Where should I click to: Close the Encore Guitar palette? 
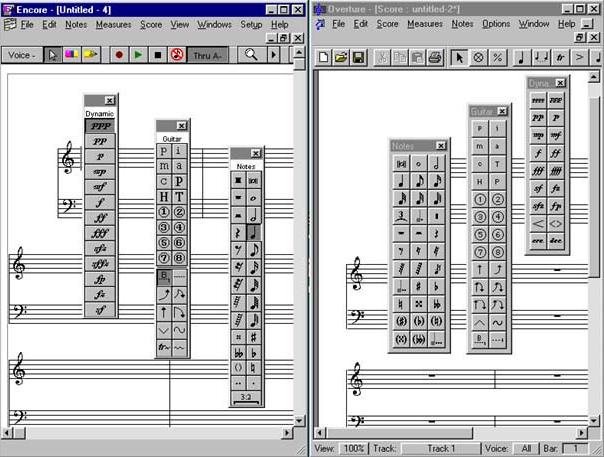[181, 126]
